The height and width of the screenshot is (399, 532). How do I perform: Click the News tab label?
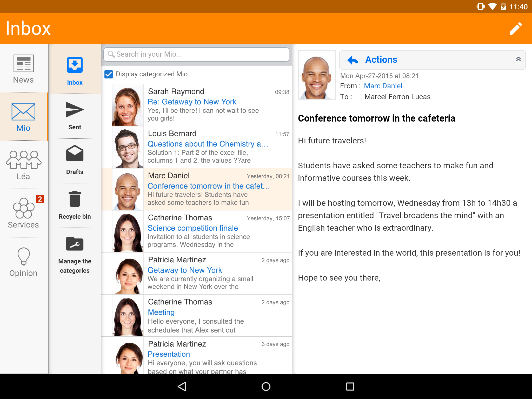[23, 80]
